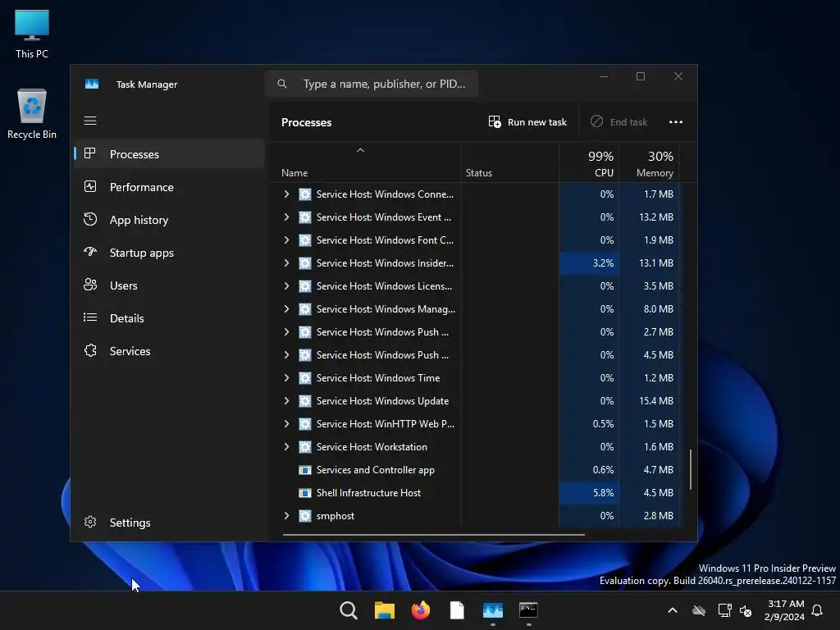This screenshot has width=840, height=630.
Task: Click the Shell Infrastructure Host icon
Action: pyautogui.click(x=305, y=493)
